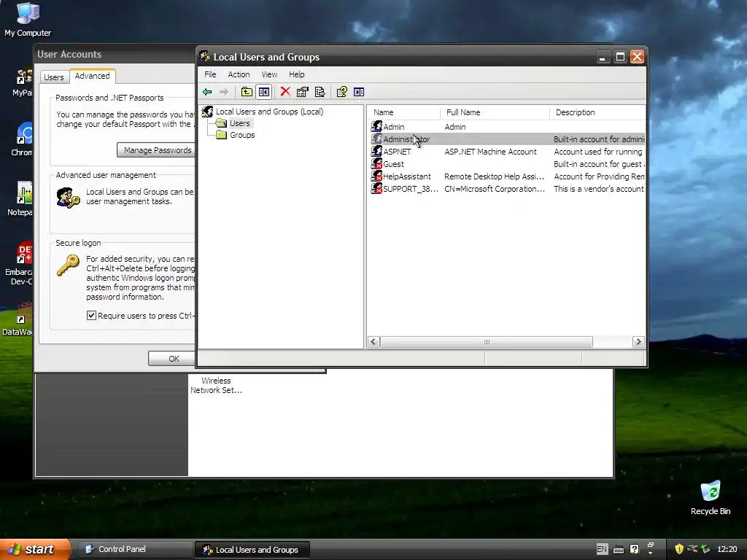
Task: Click the Export List toolbar icon
Action: tap(320, 92)
